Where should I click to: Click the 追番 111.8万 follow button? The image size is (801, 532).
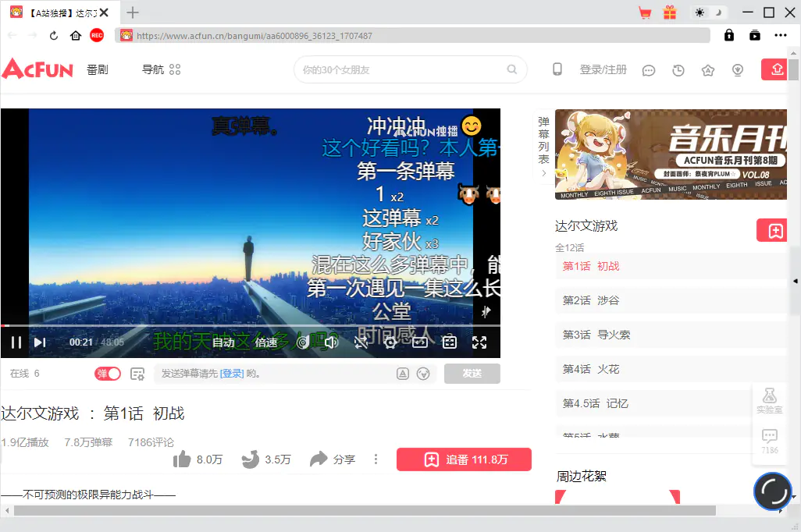(464, 459)
